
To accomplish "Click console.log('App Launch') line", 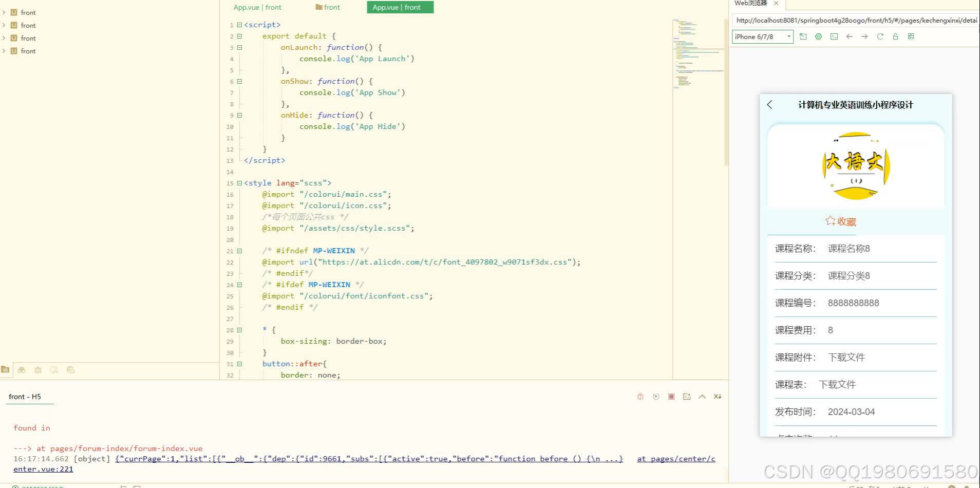I will 357,59.
